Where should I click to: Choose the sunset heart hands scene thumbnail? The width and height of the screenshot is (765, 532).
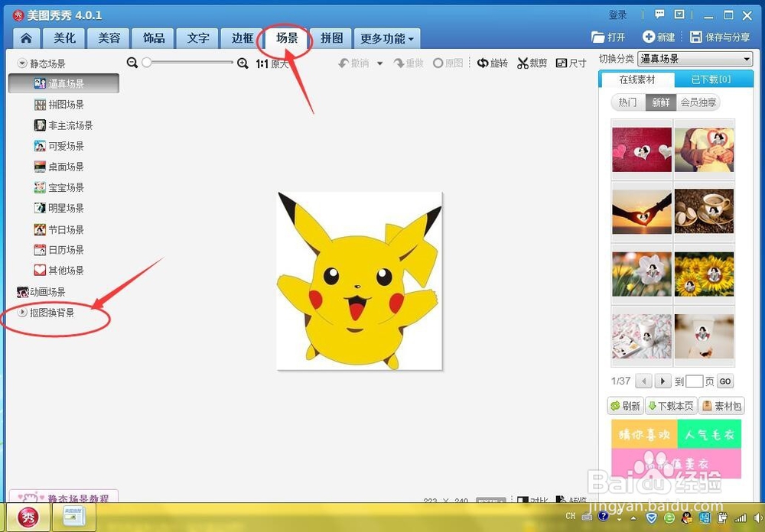642,211
